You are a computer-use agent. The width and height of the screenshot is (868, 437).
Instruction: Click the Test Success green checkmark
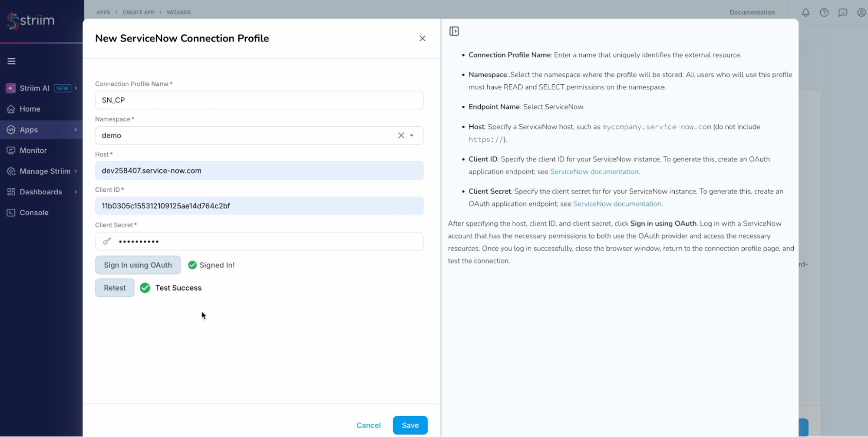coord(145,288)
